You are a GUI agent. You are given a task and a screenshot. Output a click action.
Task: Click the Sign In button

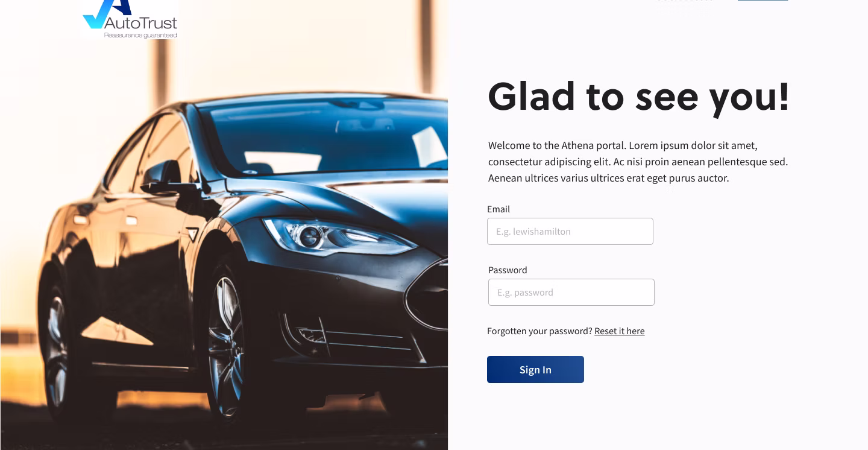coord(535,369)
